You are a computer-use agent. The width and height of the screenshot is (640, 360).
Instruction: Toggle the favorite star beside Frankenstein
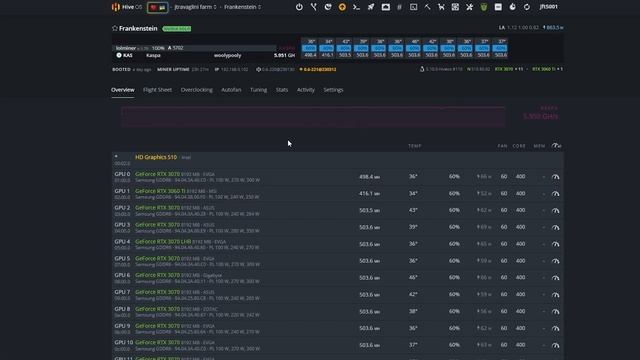pos(115,28)
